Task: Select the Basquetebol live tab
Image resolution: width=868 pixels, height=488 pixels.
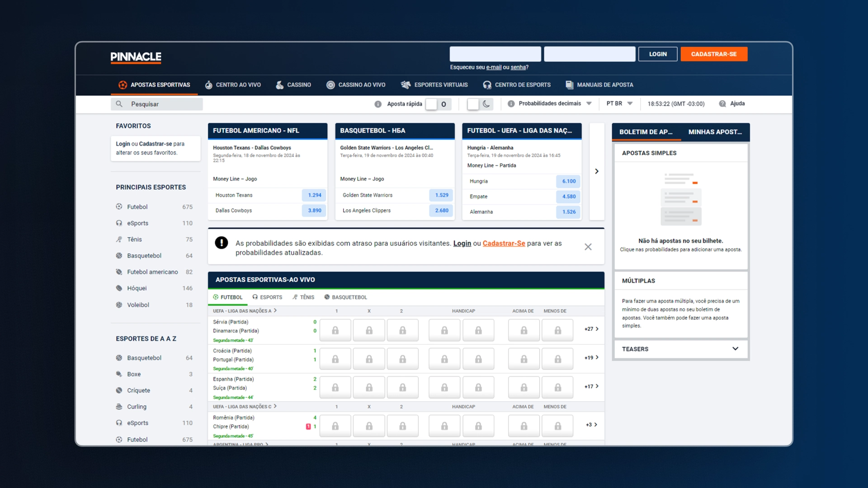Action: (x=345, y=297)
